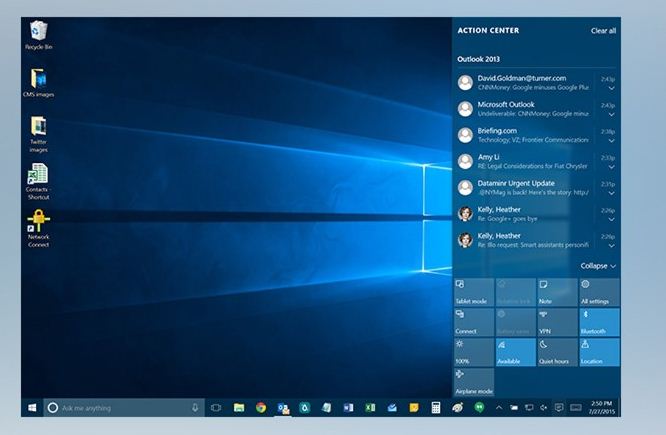
Task: Show hidden system tray icons chevron
Action: click(499, 408)
